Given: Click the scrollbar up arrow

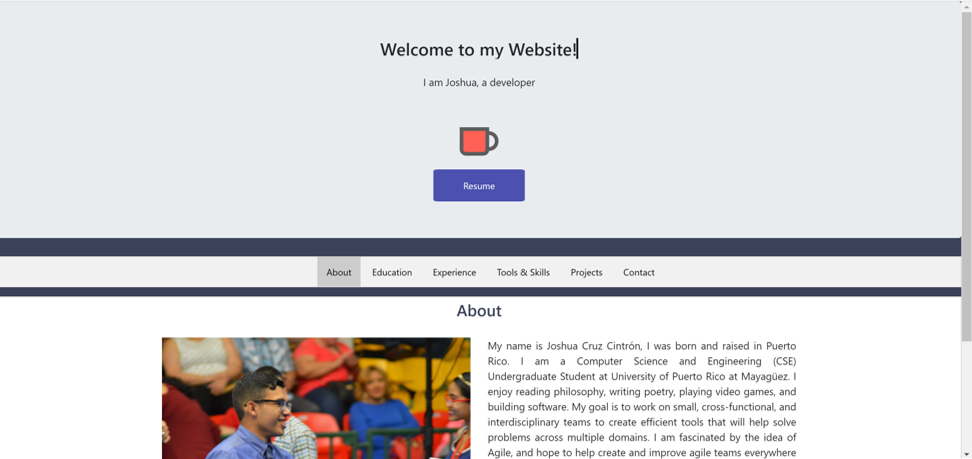Looking at the screenshot, I should 966,5.
